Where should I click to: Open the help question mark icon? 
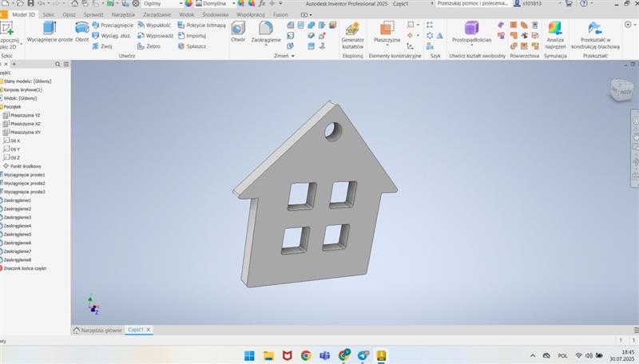(x=584, y=4)
